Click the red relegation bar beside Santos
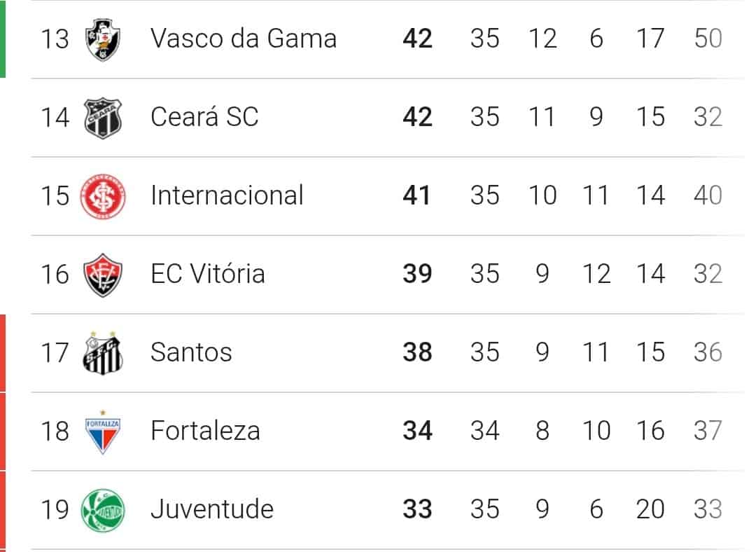Viewport: 756px width, 552px height. 3,352
